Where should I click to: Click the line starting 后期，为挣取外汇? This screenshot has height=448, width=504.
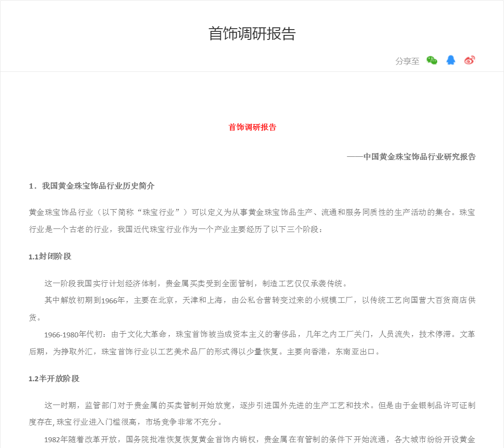(204, 352)
